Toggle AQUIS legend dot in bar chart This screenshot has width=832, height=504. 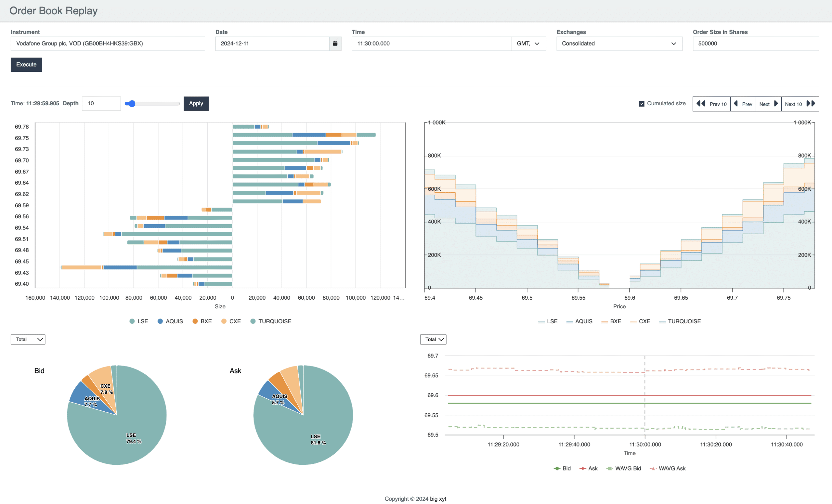click(161, 321)
